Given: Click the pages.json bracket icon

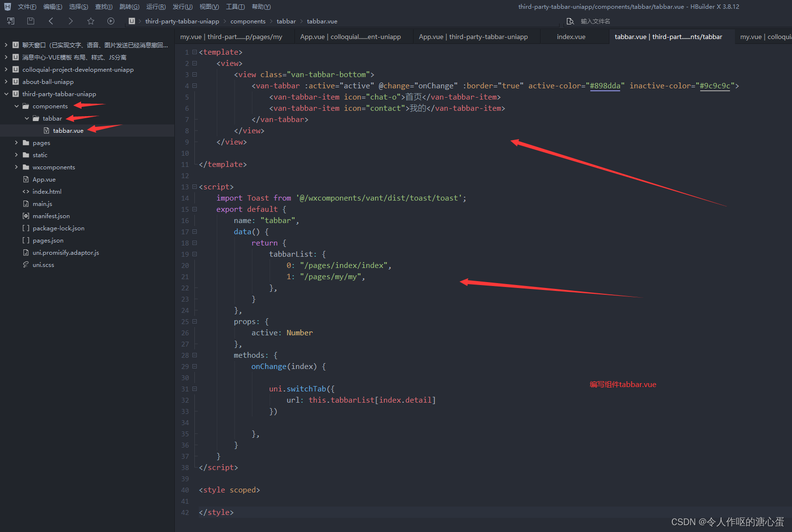Looking at the screenshot, I should (x=26, y=240).
